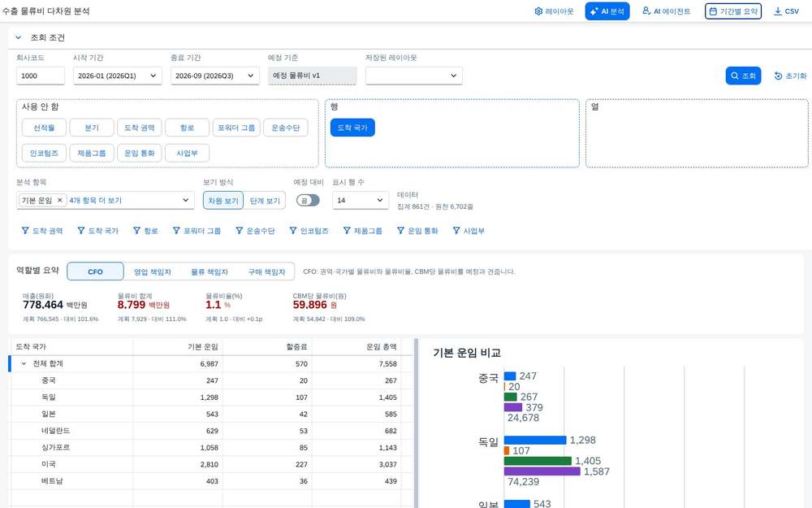812x508 pixels.
Task: Select the 미국 table row
Action: click(212, 464)
